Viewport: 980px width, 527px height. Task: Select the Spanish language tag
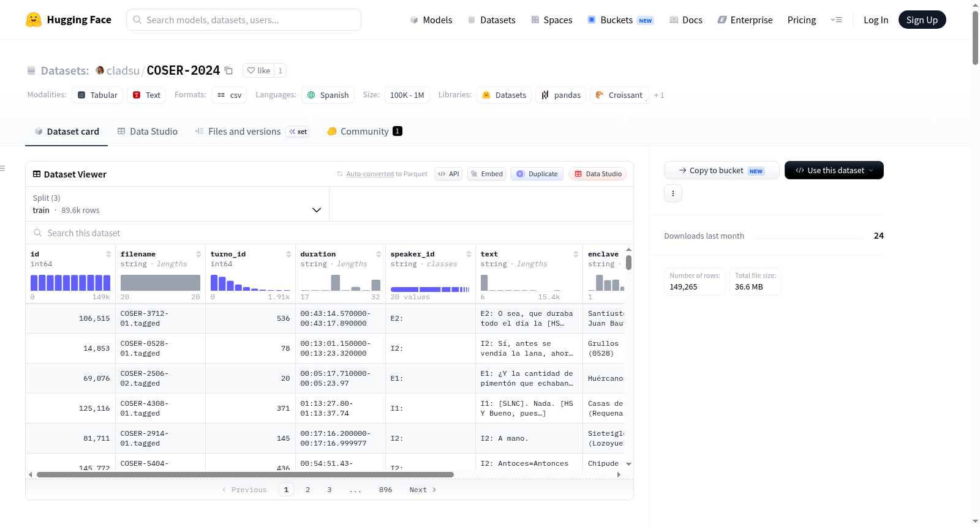coord(328,95)
